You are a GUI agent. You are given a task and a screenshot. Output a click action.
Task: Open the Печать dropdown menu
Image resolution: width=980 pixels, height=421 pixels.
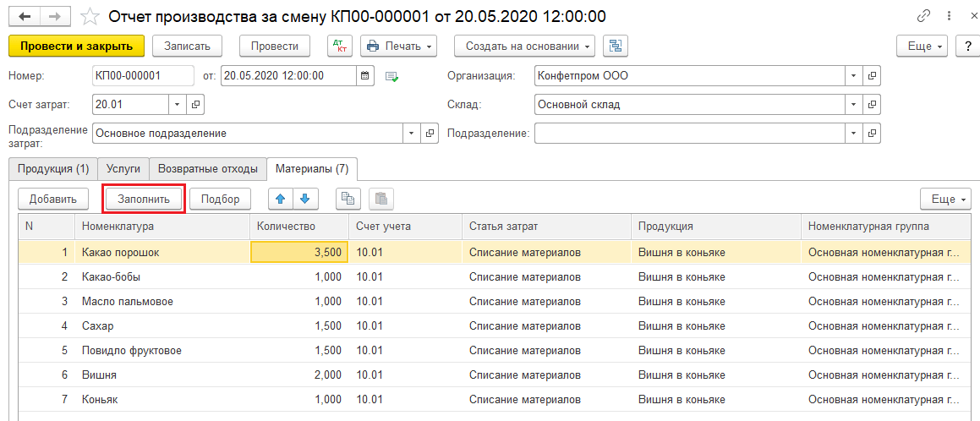399,46
